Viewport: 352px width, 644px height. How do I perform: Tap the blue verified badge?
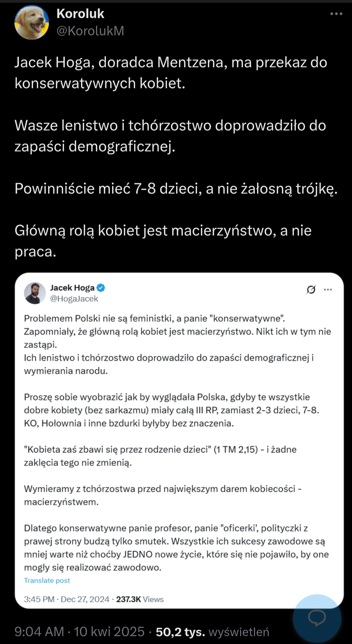101,288
